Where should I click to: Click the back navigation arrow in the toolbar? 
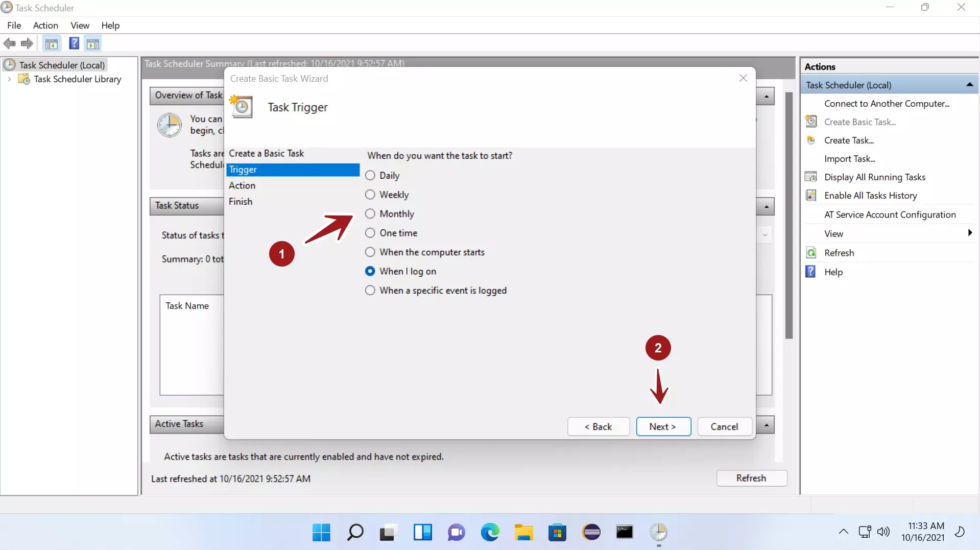coord(9,43)
